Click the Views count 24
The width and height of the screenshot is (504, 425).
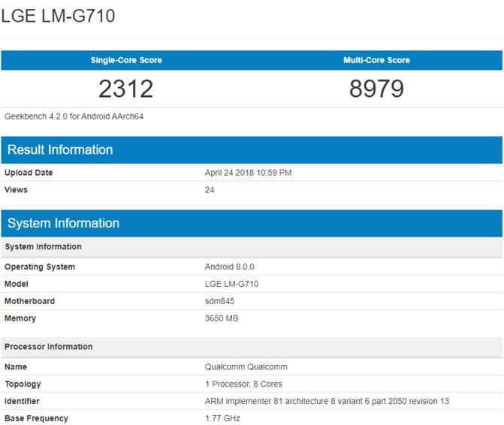210,190
